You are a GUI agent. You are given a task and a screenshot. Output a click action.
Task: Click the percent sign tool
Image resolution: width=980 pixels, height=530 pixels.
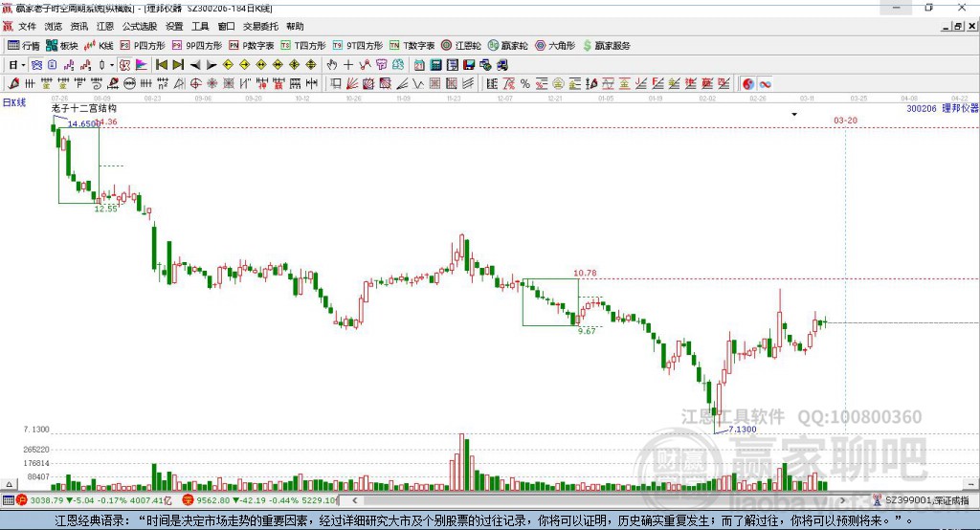coord(525,84)
